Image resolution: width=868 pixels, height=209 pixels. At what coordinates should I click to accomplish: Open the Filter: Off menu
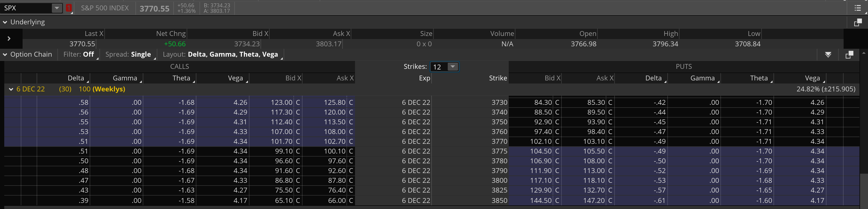coord(79,55)
